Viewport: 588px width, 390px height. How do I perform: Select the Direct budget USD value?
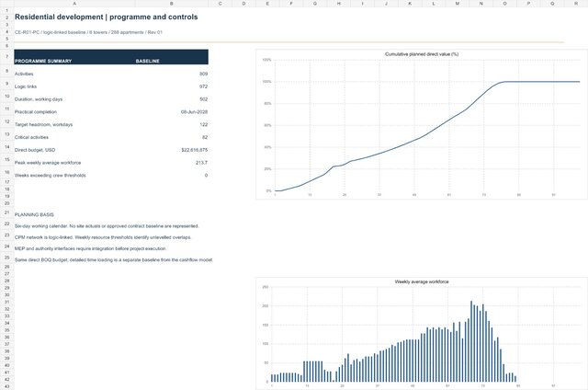click(194, 150)
